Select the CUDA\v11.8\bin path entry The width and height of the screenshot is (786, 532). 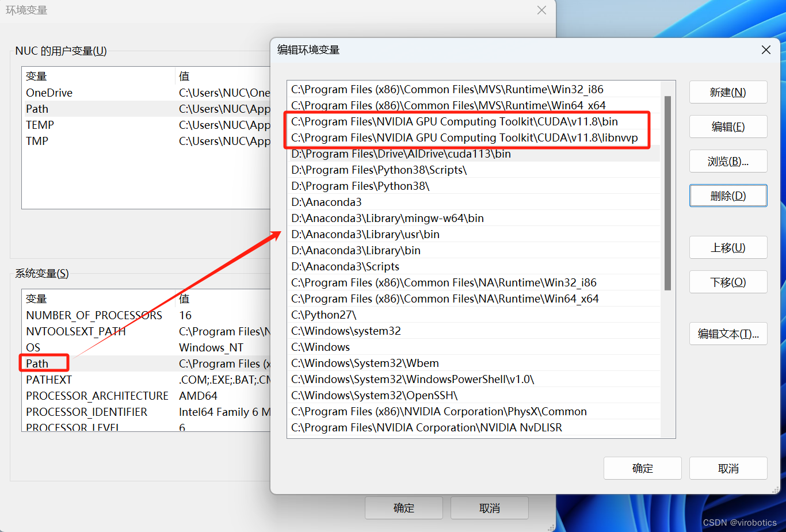pos(474,121)
